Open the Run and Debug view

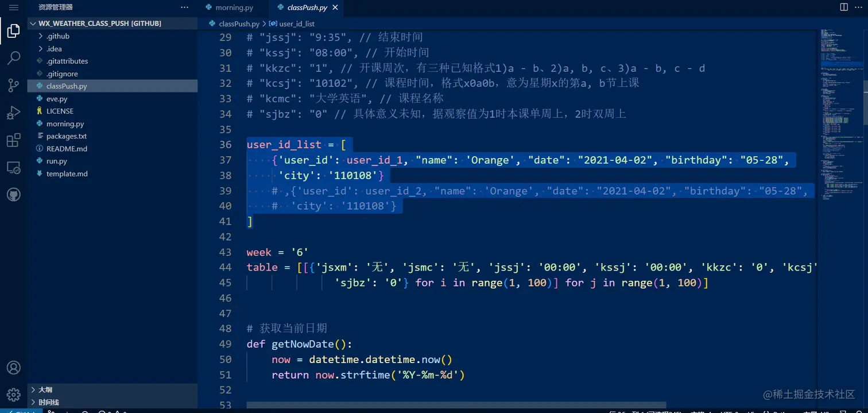pyautogui.click(x=14, y=113)
